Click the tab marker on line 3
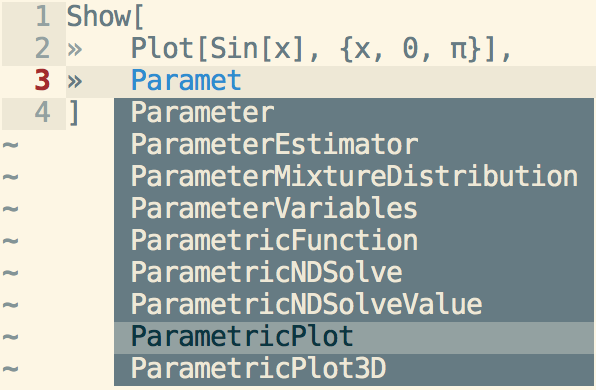The width and height of the screenshot is (596, 390). click(x=75, y=82)
